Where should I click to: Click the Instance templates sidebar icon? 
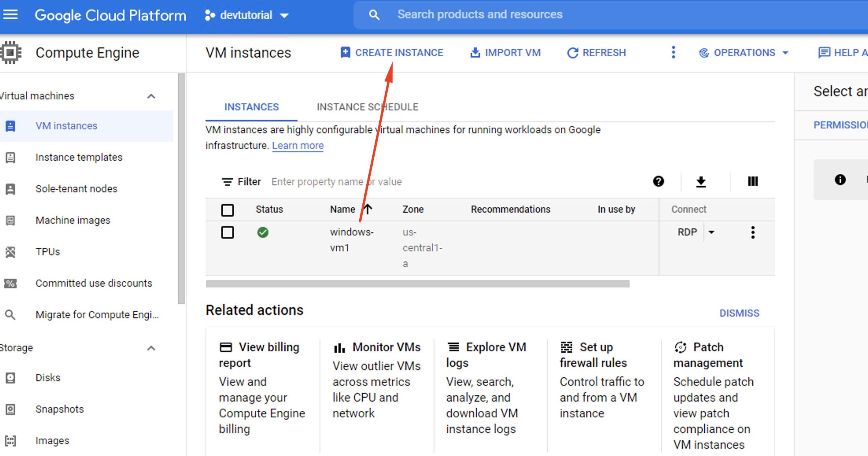[x=11, y=158]
